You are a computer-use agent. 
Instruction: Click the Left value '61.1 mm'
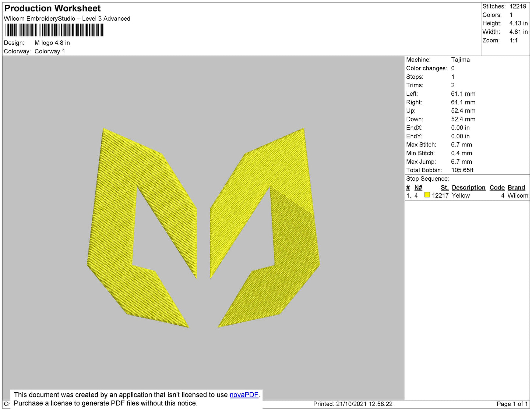tap(463, 93)
